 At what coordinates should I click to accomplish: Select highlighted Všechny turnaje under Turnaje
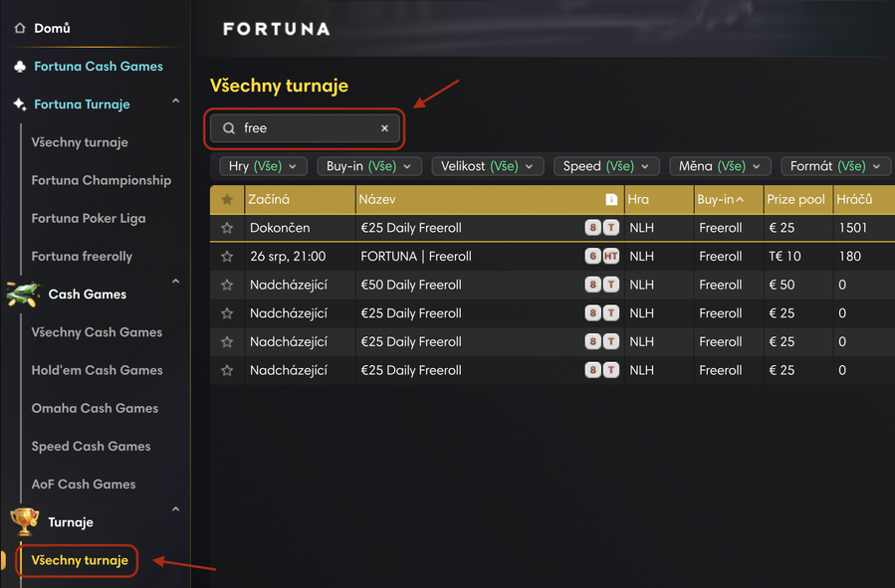click(x=80, y=560)
